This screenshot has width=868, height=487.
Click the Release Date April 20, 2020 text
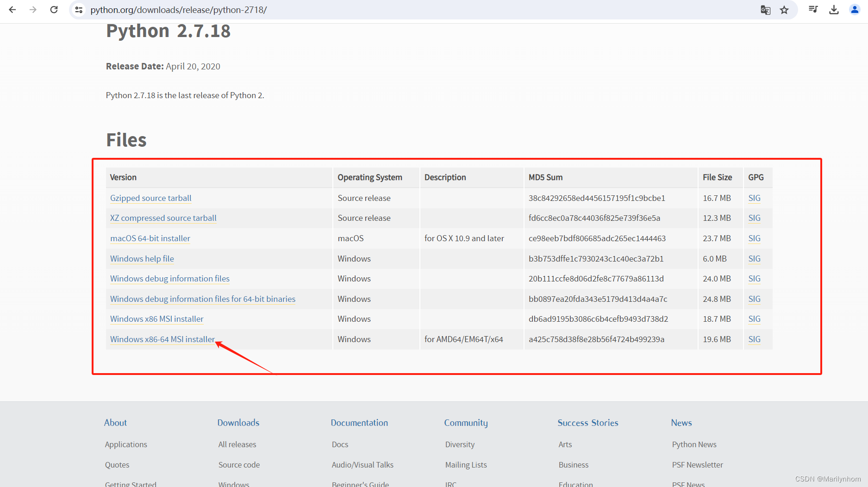coord(163,66)
